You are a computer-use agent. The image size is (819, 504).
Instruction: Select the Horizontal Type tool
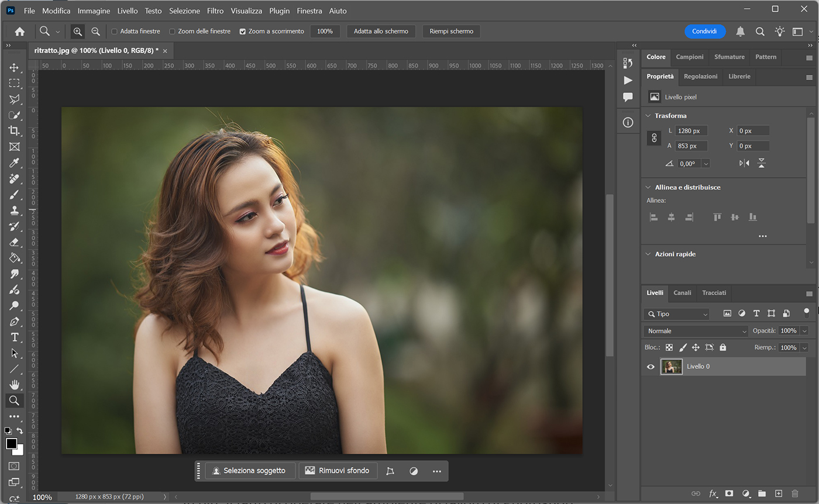(14, 337)
